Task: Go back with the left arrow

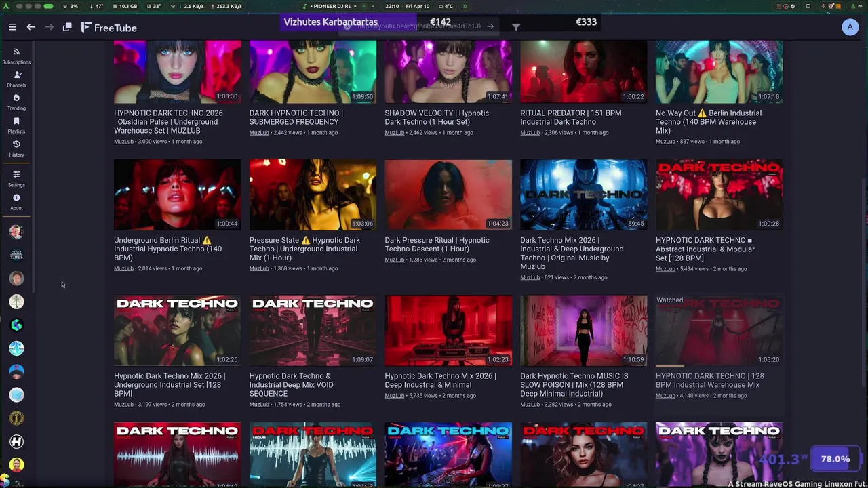Action: pos(31,27)
